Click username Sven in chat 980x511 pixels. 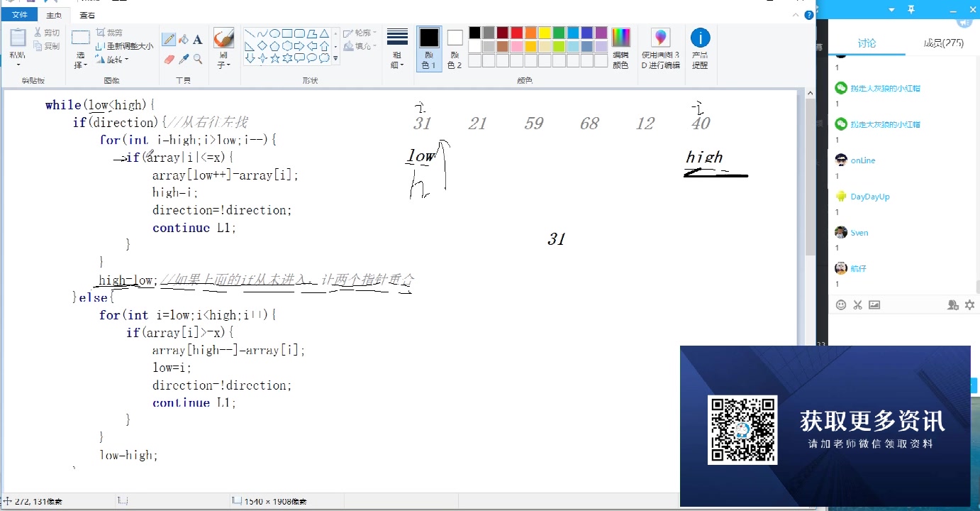(859, 233)
